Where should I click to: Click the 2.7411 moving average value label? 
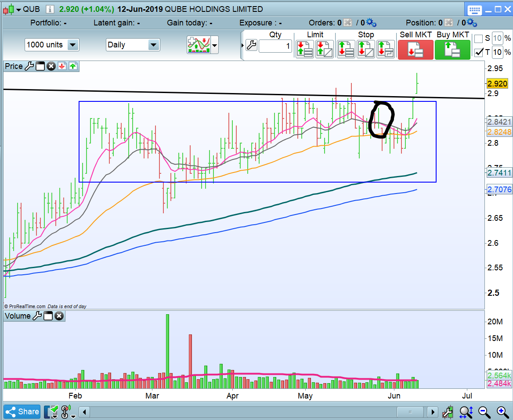[499, 172]
